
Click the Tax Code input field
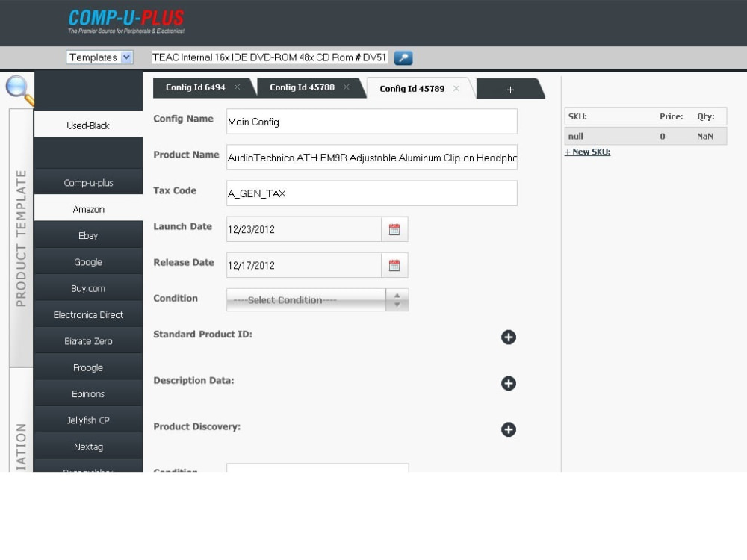click(x=371, y=193)
